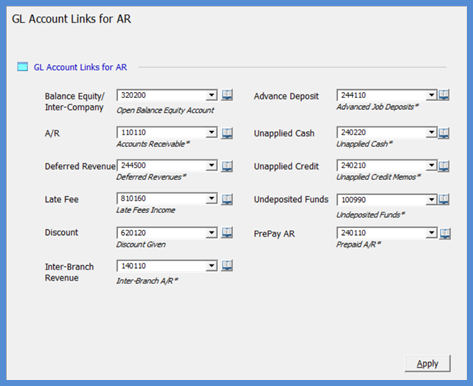Open the Unapplied Credit account lookup icon

[444, 166]
